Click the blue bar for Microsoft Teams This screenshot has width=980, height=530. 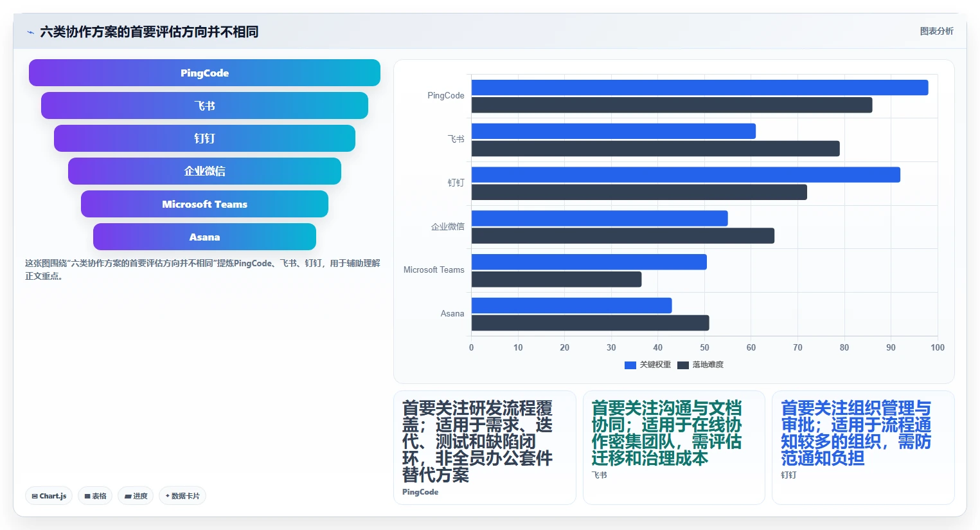click(589, 262)
